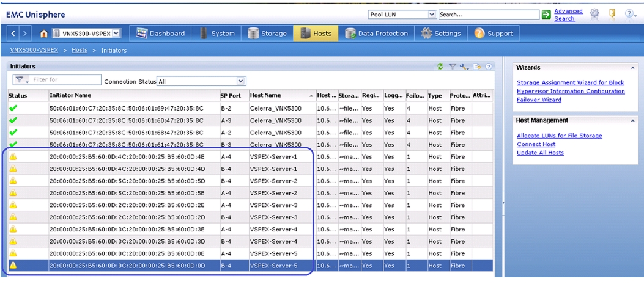Collapse the Host Management panel
The image size is (644, 298).
click(632, 120)
